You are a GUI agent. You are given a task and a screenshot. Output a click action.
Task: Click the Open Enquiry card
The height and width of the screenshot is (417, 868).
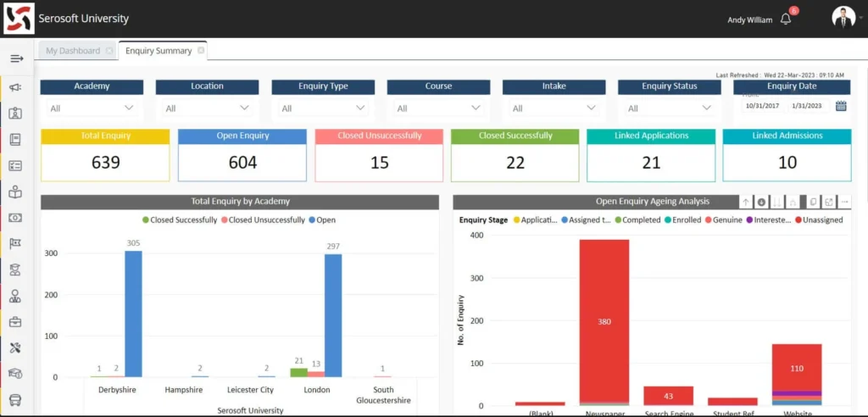(242, 155)
